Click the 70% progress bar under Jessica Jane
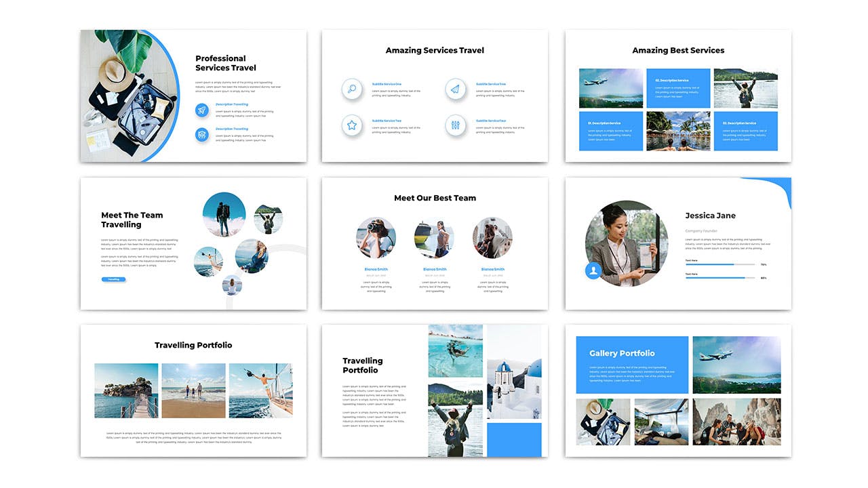Image resolution: width=868 pixels, height=488 pixels. click(720, 264)
